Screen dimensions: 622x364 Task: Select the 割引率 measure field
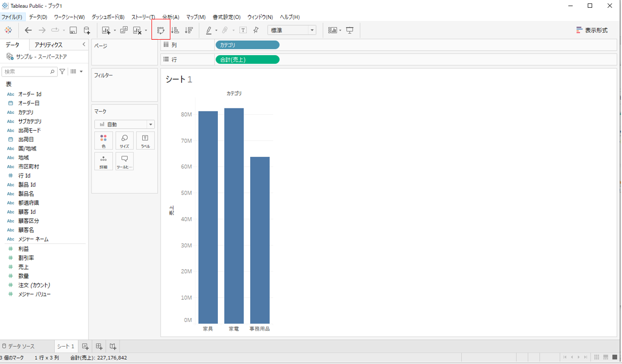[26, 258]
